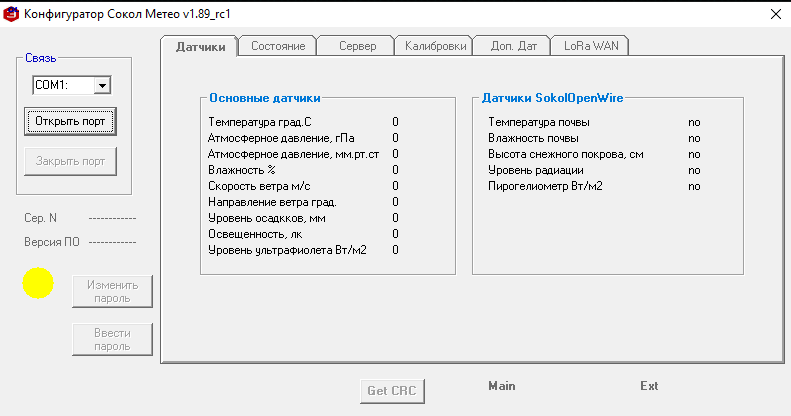Click the 0 value for Освещенность
This screenshot has height=416, width=791.
point(396,234)
